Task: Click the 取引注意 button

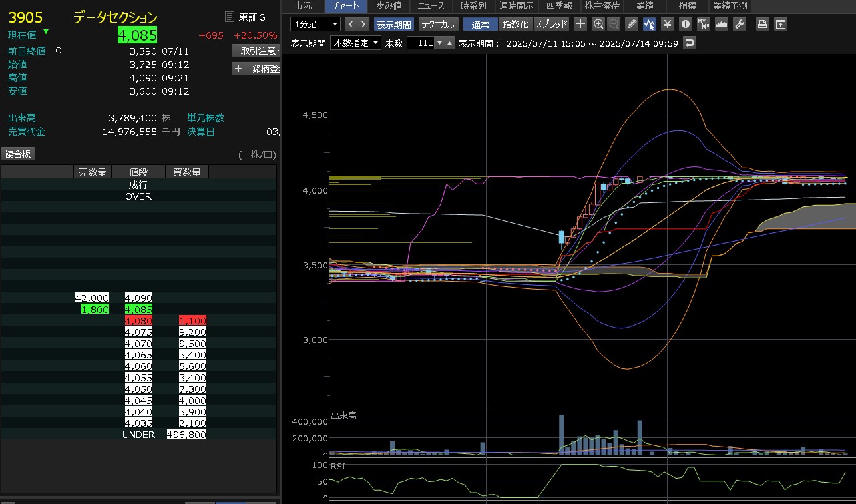Action: coord(256,51)
